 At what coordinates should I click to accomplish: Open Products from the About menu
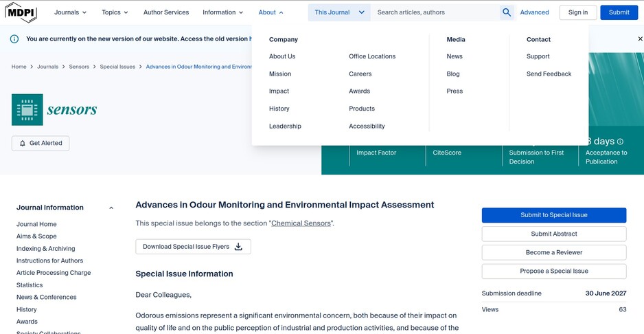click(x=362, y=109)
